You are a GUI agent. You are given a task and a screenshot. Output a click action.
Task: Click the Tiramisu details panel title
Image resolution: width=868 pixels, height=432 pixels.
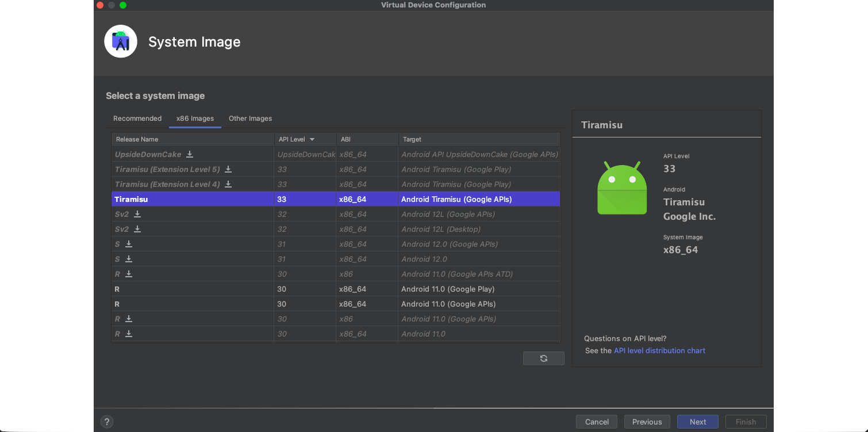click(x=602, y=125)
